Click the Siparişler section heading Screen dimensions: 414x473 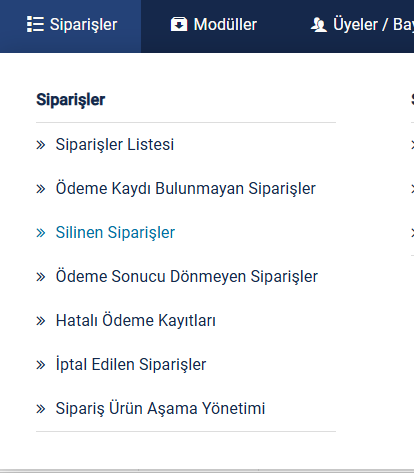tap(71, 100)
